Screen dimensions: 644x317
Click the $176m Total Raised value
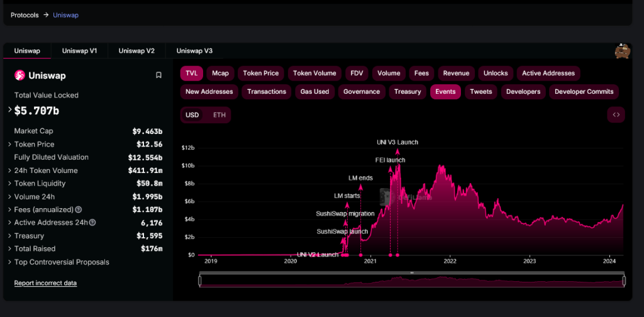coord(152,249)
